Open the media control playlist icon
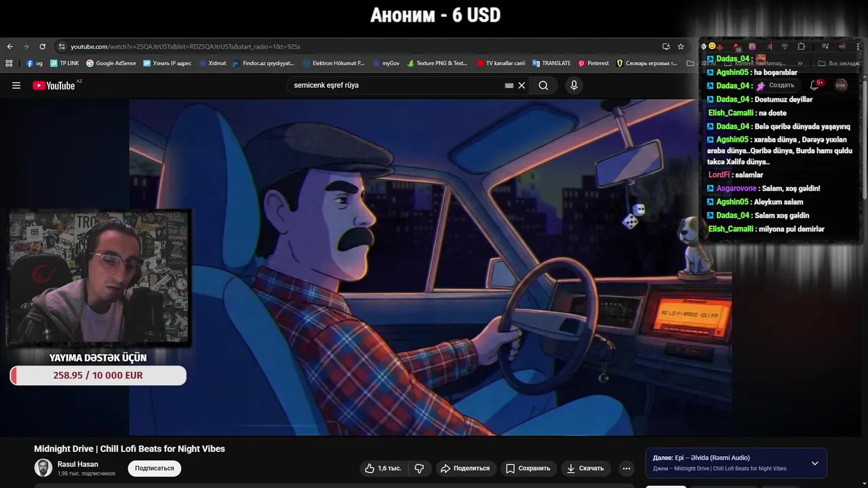The width and height of the screenshot is (868, 488). [x=825, y=46]
